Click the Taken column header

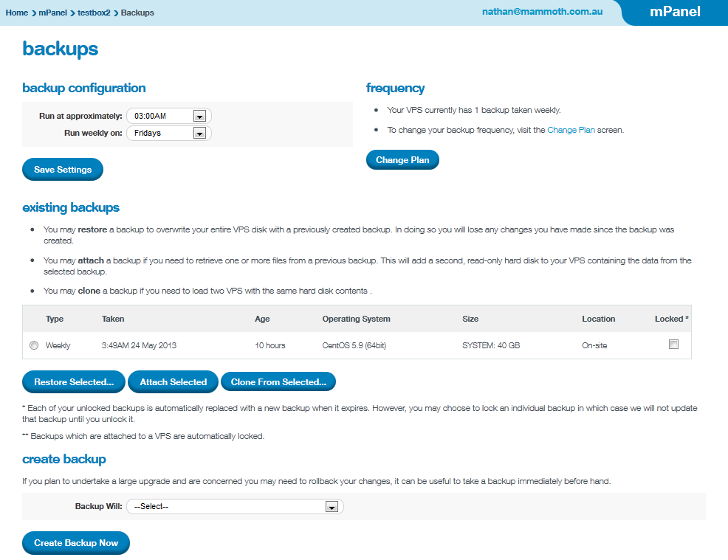pyautogui.click(x=113, y=319)
